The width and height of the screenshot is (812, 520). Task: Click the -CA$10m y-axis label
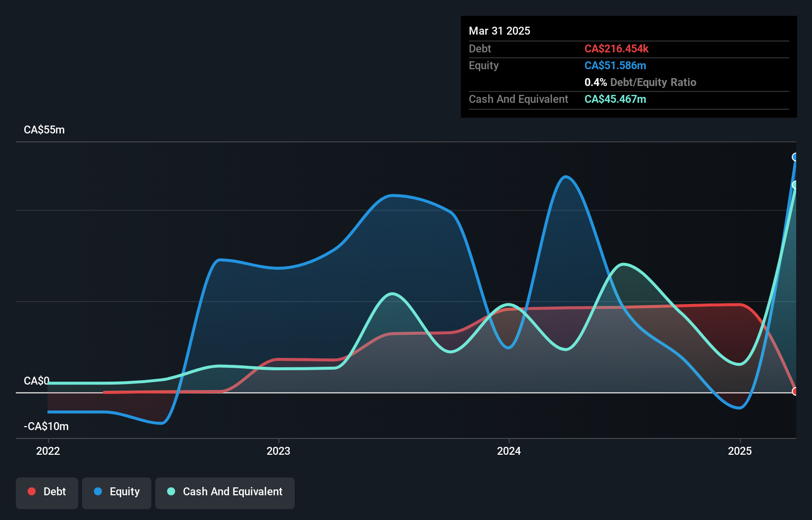tap(46, 426)
